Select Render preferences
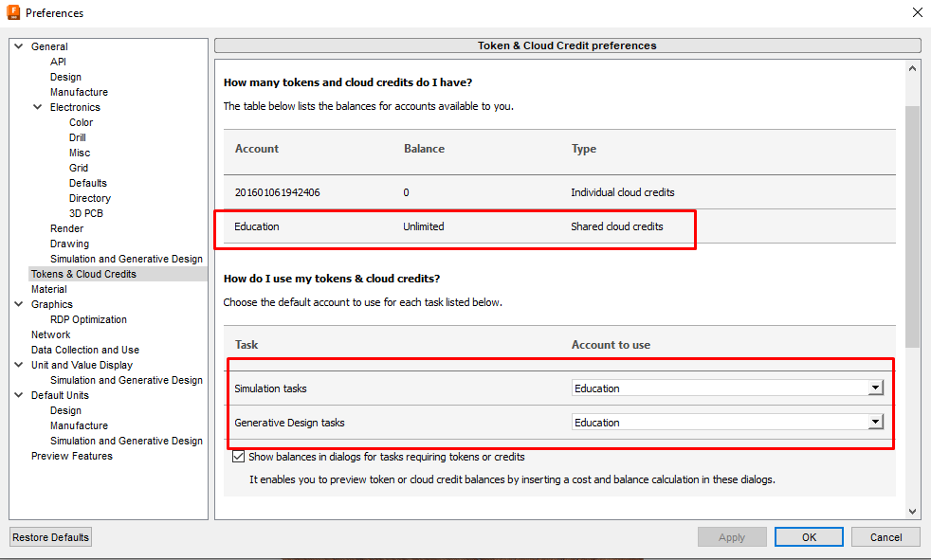Screen dimensions: 931x560 [66, 227]
